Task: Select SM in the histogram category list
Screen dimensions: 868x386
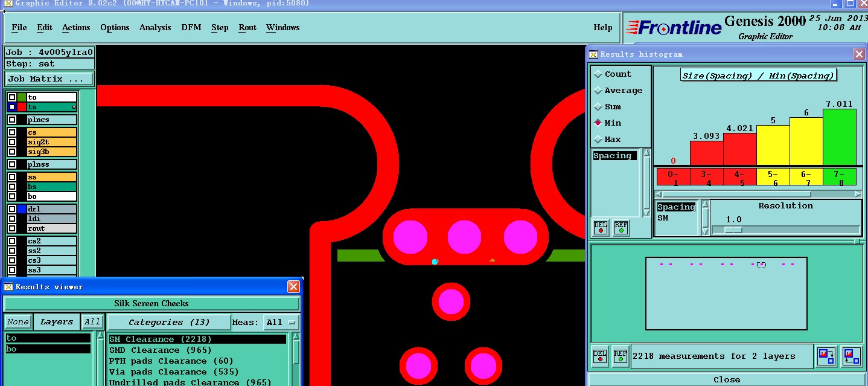Action: tap(663, 218)
